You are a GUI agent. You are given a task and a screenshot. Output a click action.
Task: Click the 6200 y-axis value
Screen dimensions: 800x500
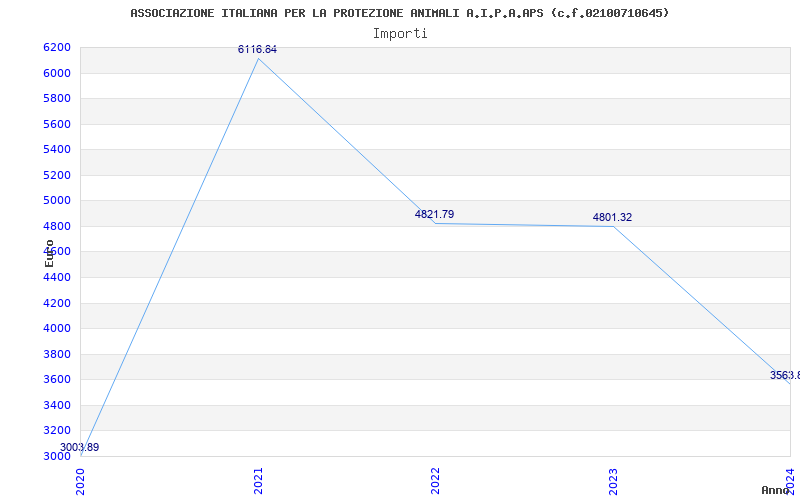(x=57, y=47)
